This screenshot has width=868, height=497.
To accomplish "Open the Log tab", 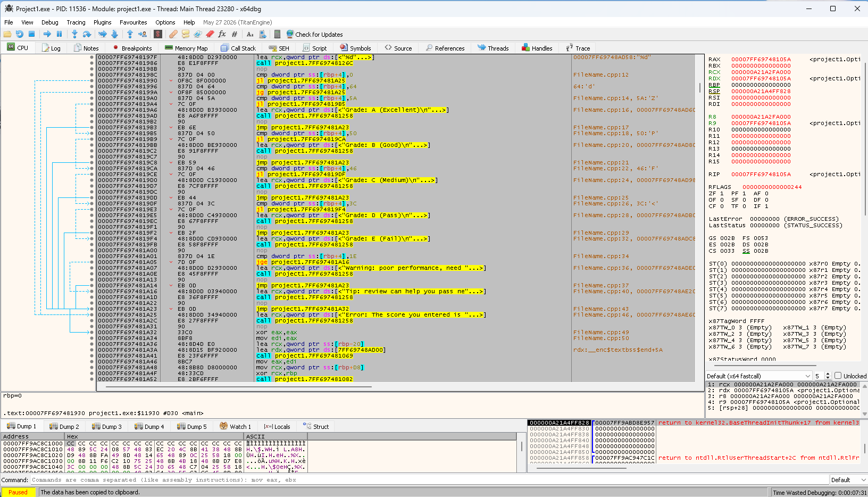I will (x=51, y=48).
